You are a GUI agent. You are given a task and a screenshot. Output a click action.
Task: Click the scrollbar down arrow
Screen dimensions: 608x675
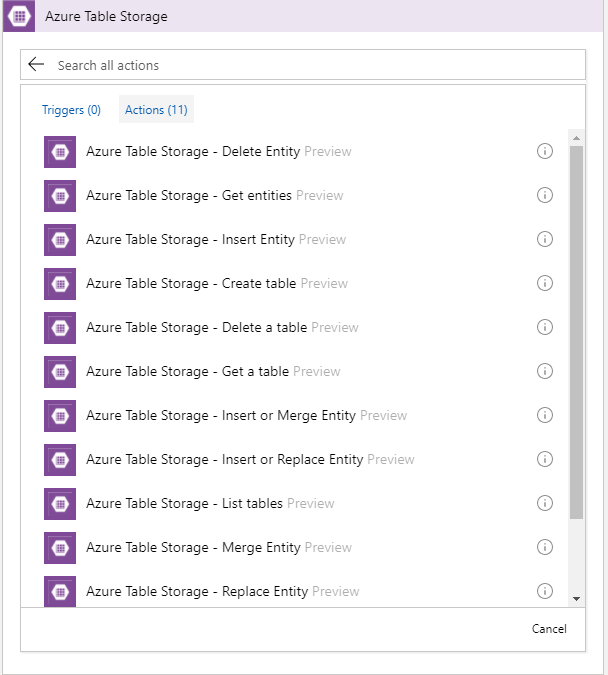click(x=577, y=598)
